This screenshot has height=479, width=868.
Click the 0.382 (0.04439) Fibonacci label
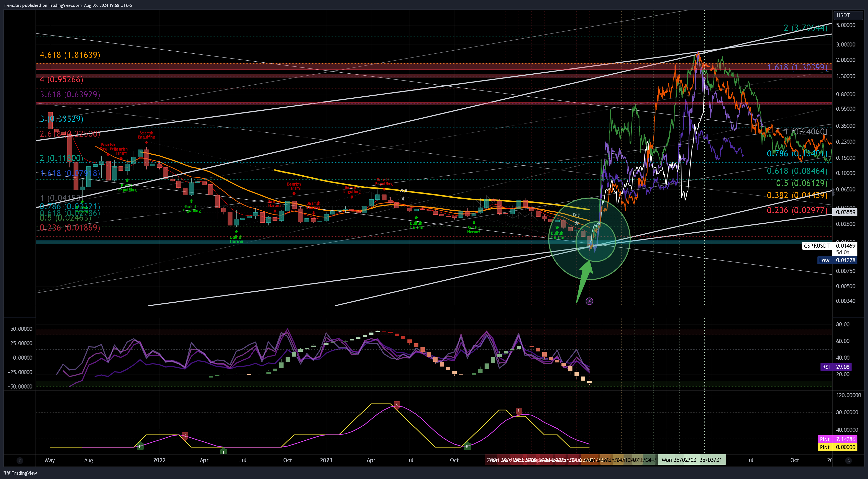pyautogui.click(x=797, y=195)
